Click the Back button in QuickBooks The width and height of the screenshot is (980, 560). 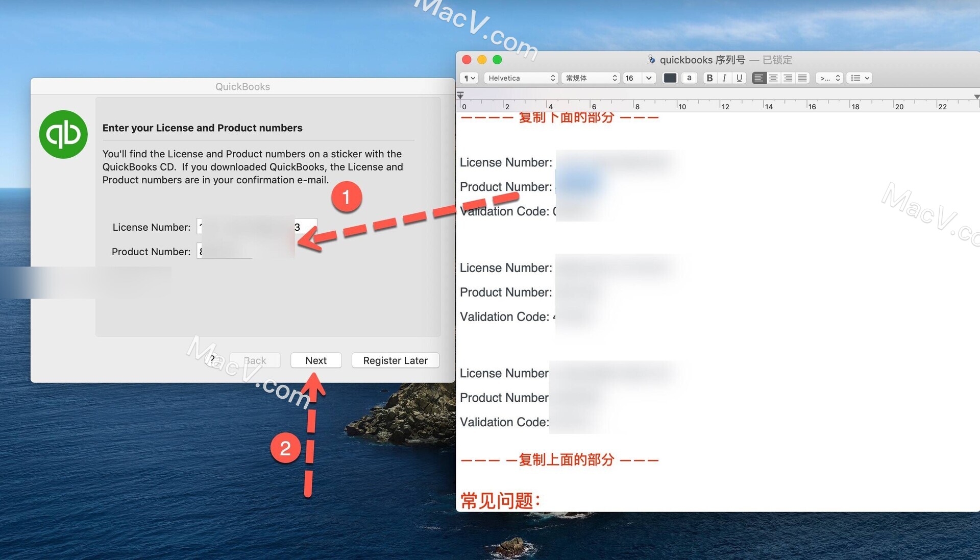click(255, 360)
